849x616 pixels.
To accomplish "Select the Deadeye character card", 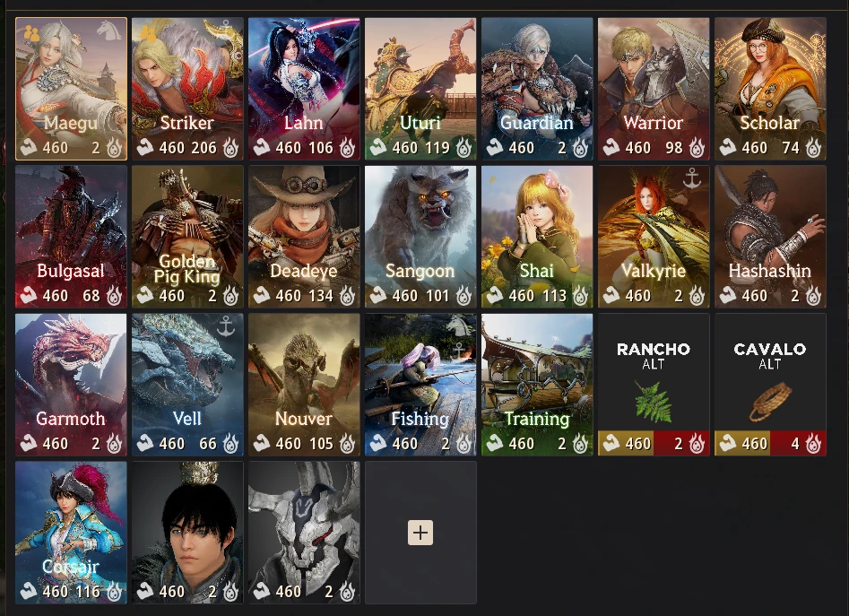I will coord(304,237).
